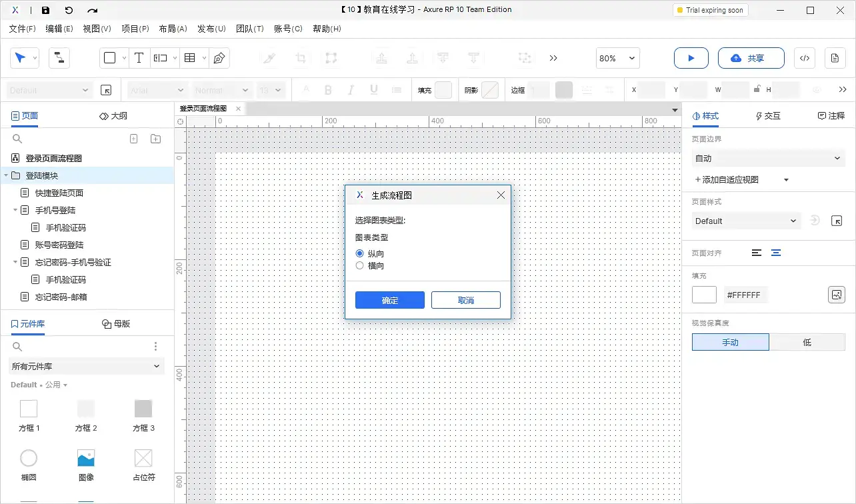Open the 80% zoom dropdown
Viewport: 856px width, 504px height.
click(x=617, y=58)
